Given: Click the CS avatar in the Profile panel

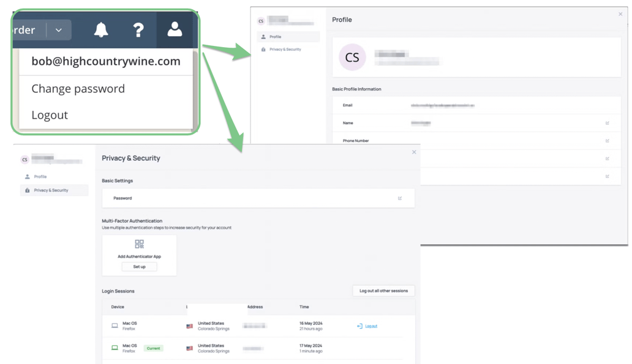Looking at the screenshot, I should 352,57.
